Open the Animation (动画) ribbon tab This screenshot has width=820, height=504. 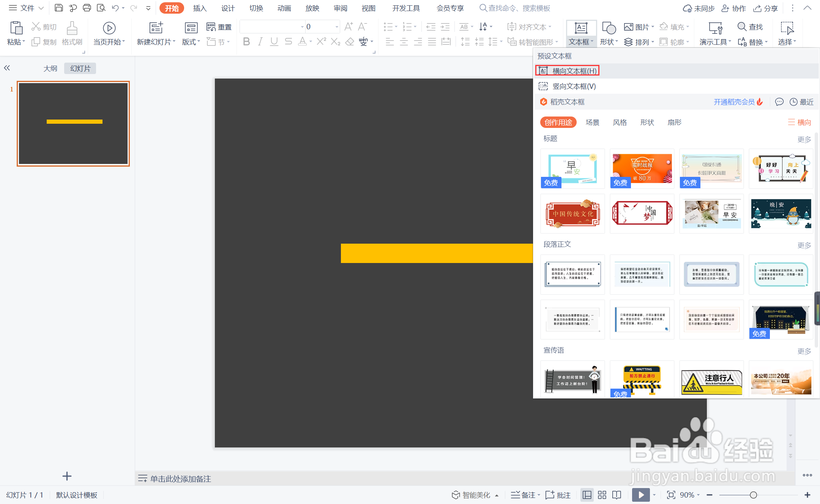(284, 8)
